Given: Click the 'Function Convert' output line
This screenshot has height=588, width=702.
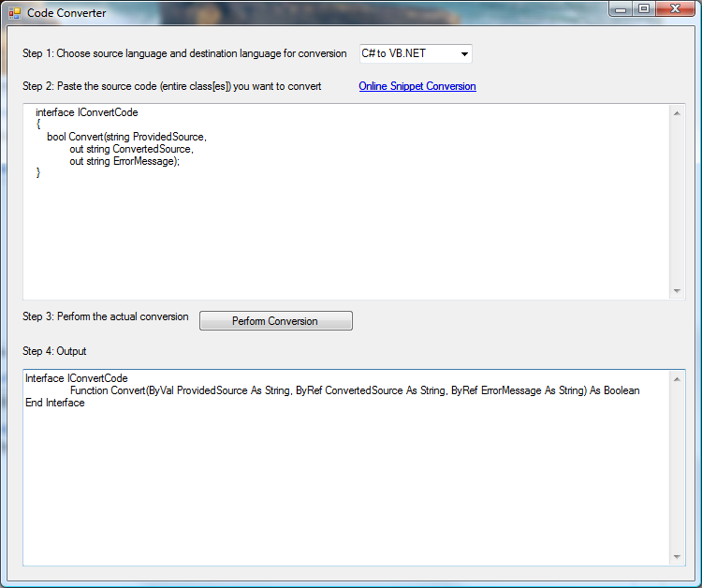Looking at the screenshot, I should (x=354, y=390).
